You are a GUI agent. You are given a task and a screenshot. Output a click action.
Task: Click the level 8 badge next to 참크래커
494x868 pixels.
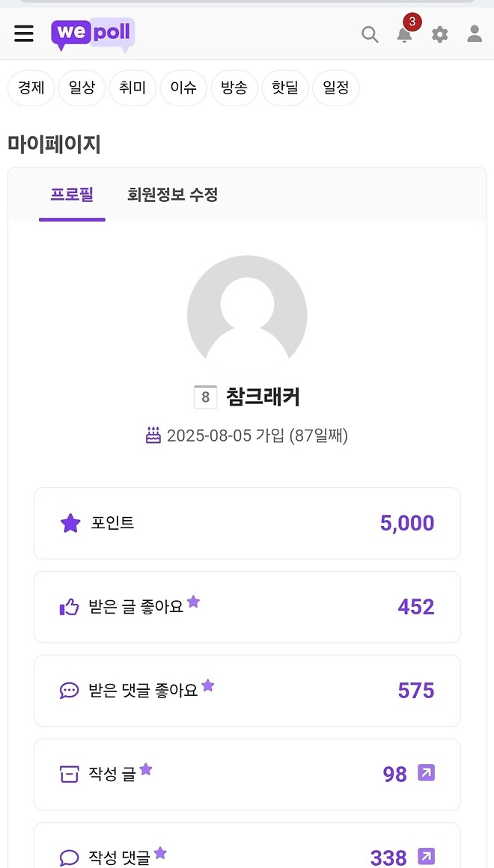[205, 397]
